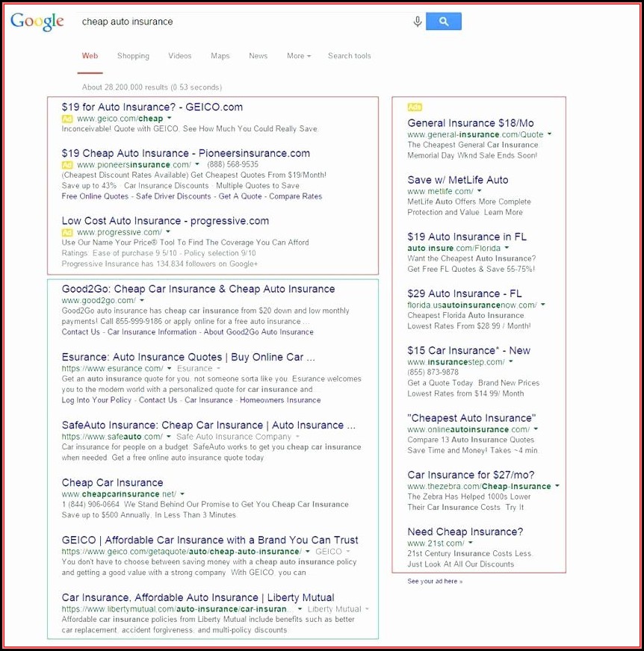The image size is (644, 651).
Task: Expand arrow beside www.geico.com/cheap
Action: pyautogui.click(x=169, y=118)
